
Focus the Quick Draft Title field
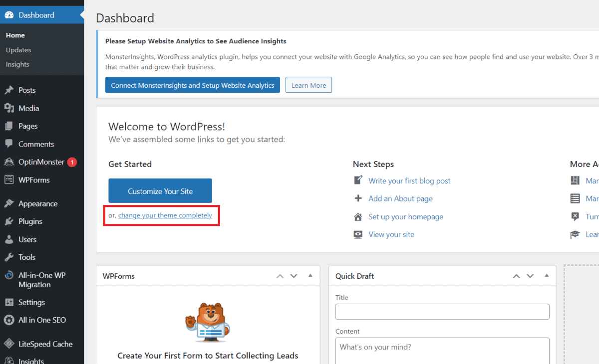442,312
